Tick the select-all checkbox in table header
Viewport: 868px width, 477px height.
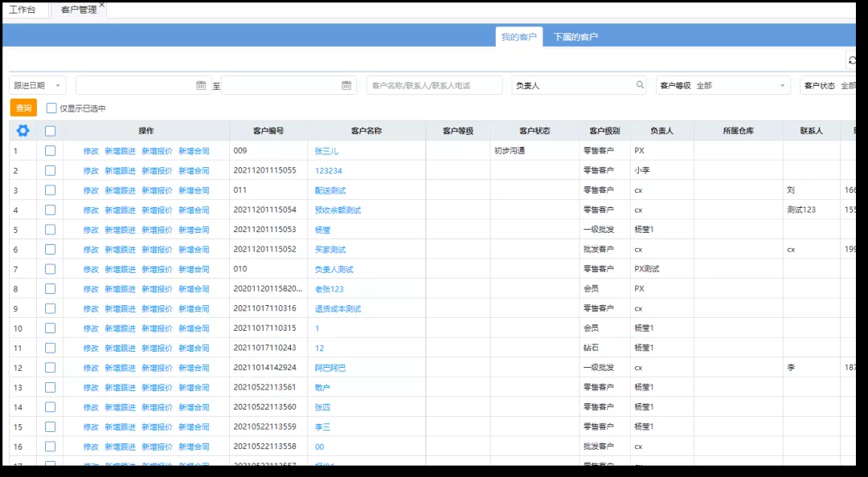tap(51, 131)
